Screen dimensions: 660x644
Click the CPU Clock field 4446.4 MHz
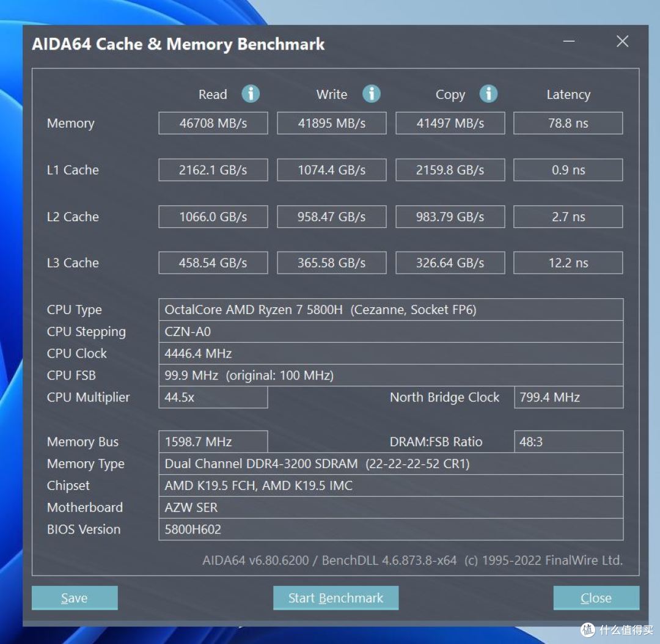point(391,354)
